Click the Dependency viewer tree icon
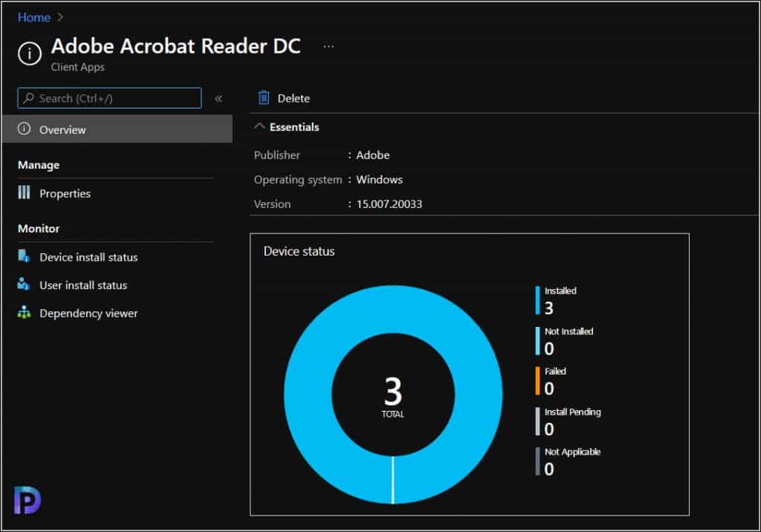The image size is (761, 532). click(24, 313)
